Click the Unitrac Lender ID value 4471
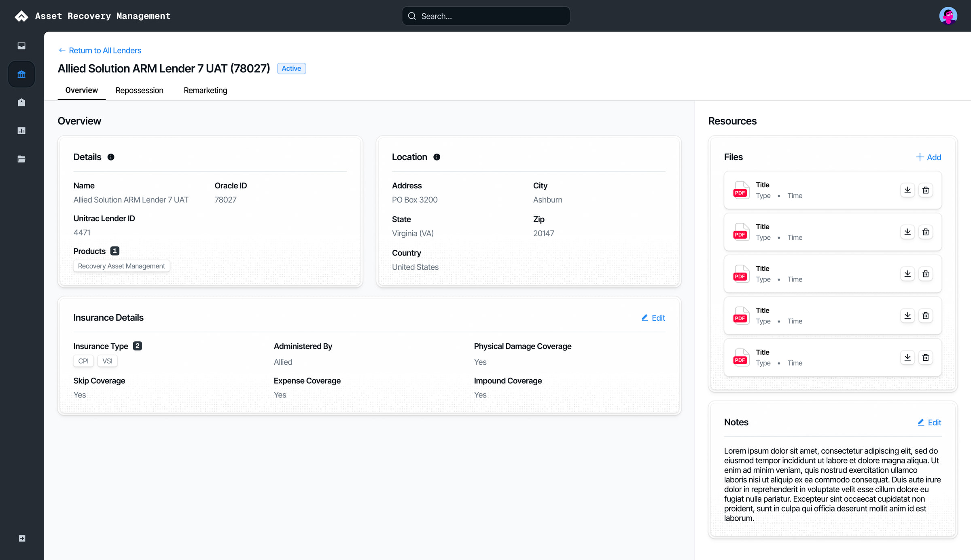971x560 pixels. (x=82, y=232)
